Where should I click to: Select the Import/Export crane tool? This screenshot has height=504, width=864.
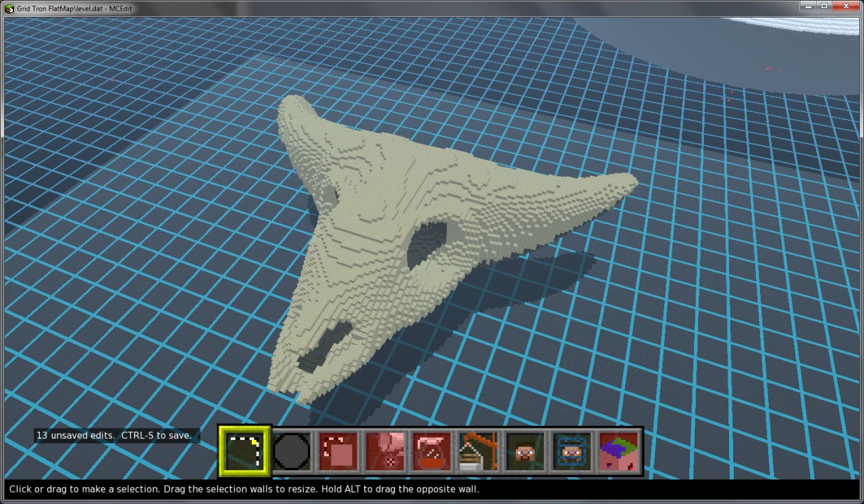478,451
